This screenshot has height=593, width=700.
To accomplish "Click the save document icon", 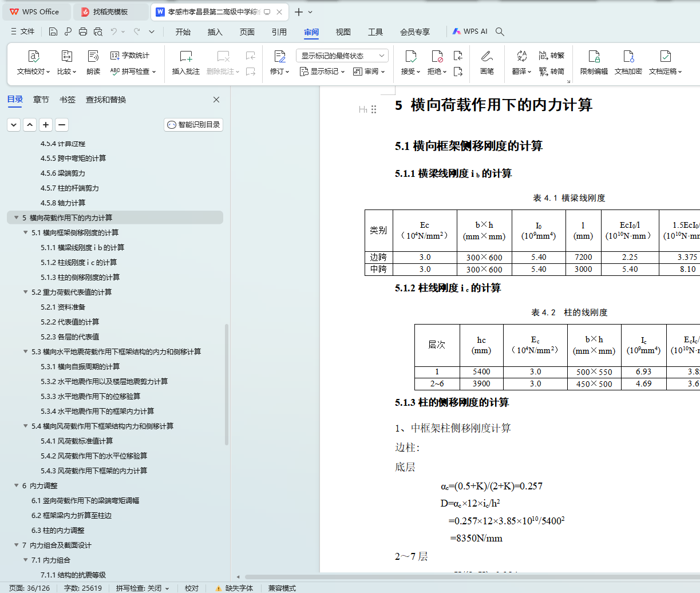I will tap(53, 31).
